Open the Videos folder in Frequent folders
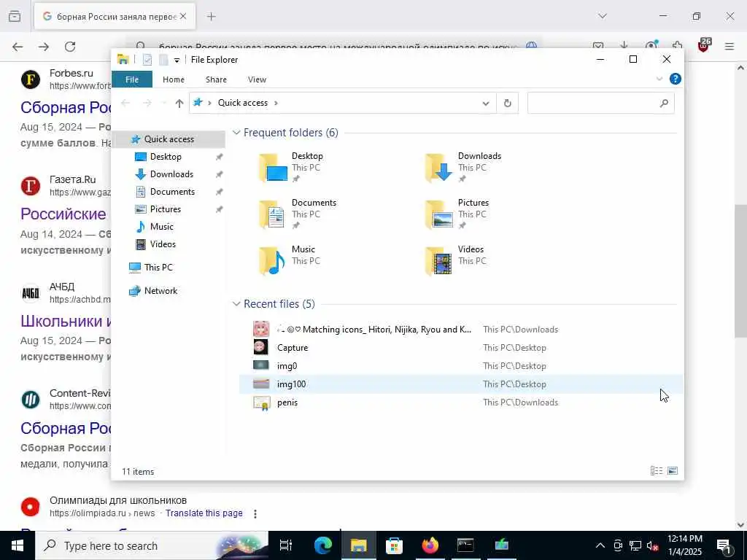Viewport: 747px width, 560px height. point(455,260)
